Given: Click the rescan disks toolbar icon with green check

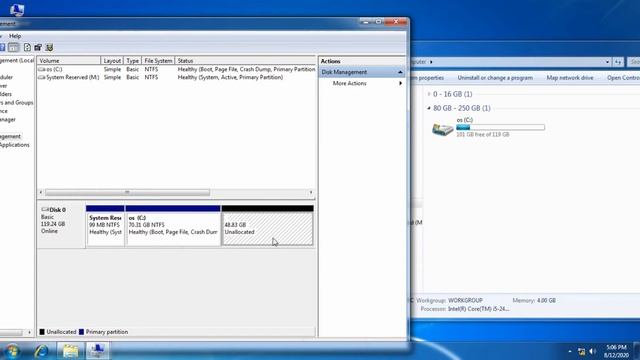Looking at the screenshot, I should [49, 47].
